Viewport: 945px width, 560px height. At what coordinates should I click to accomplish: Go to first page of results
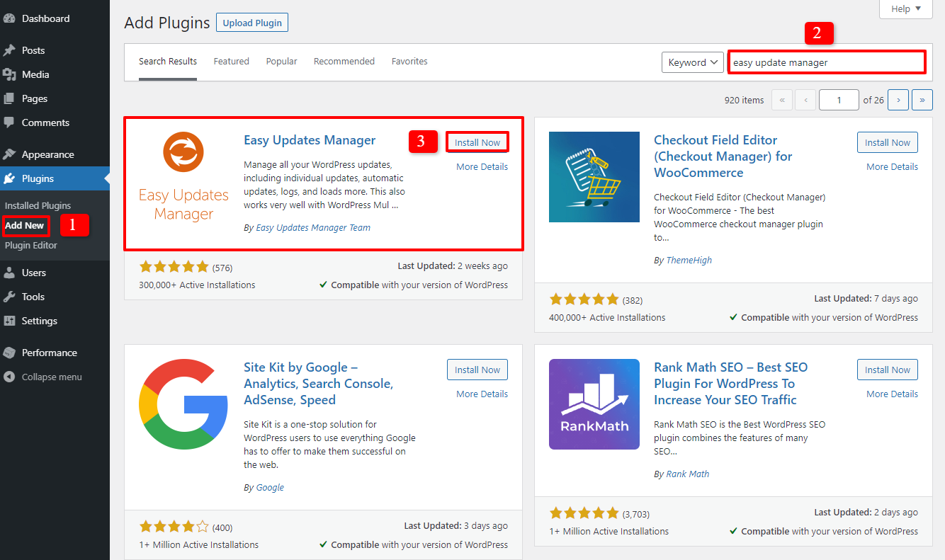(781, 100)
